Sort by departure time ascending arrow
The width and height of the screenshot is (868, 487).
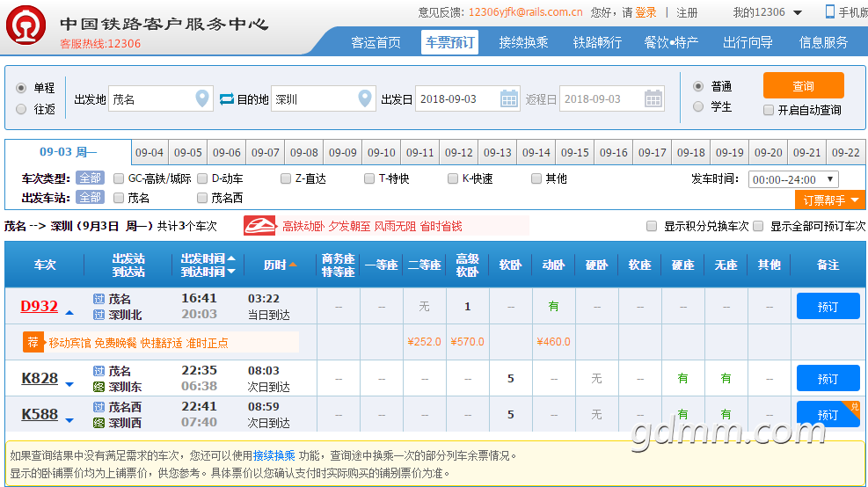[231, 258]
